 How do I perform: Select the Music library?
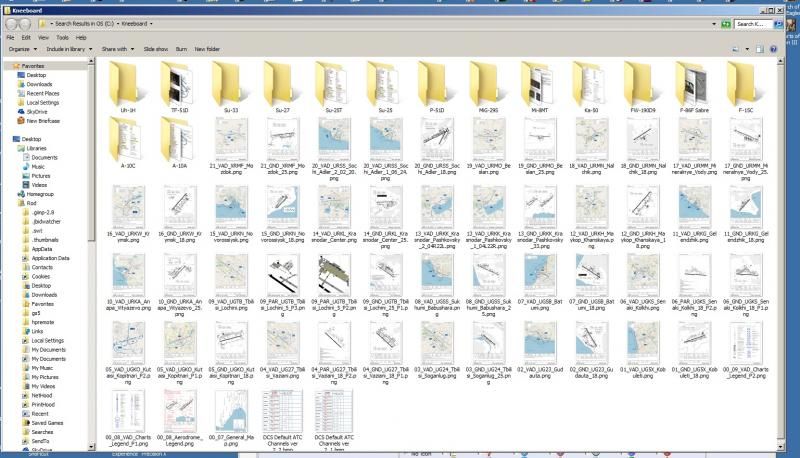(x=34, y=167)
